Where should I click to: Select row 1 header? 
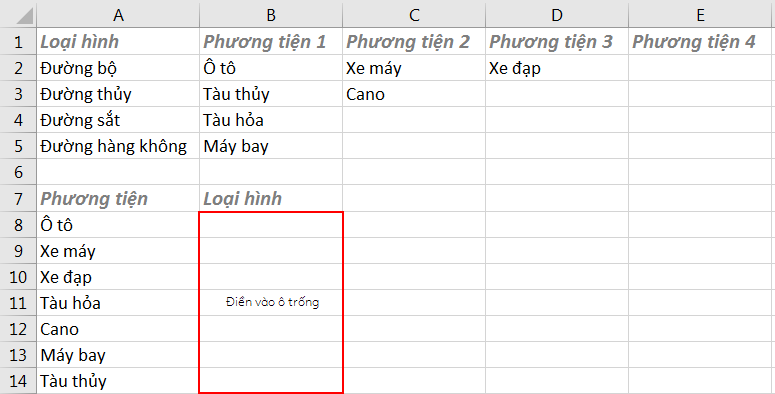18,42
